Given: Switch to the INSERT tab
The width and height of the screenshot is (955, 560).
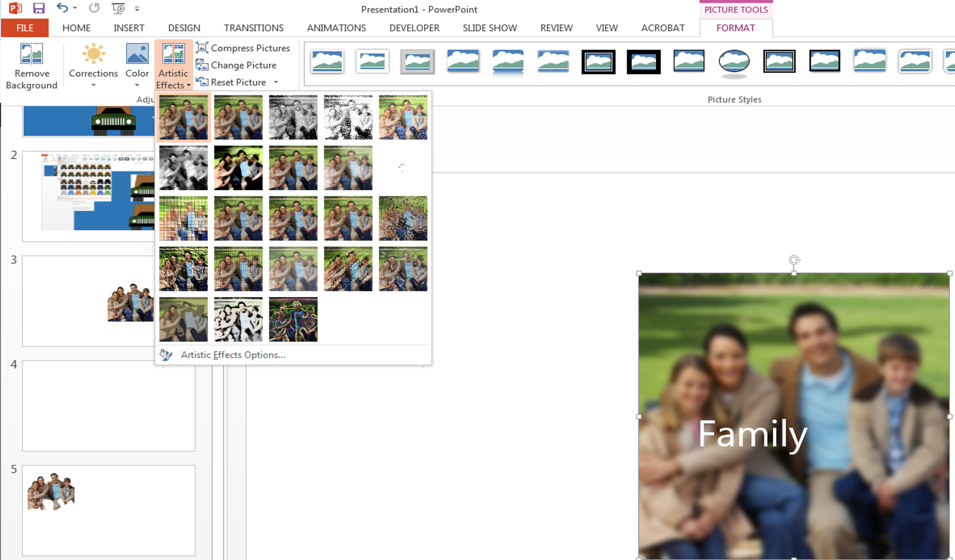Looking at the screenshot, I should click(129, 28).
